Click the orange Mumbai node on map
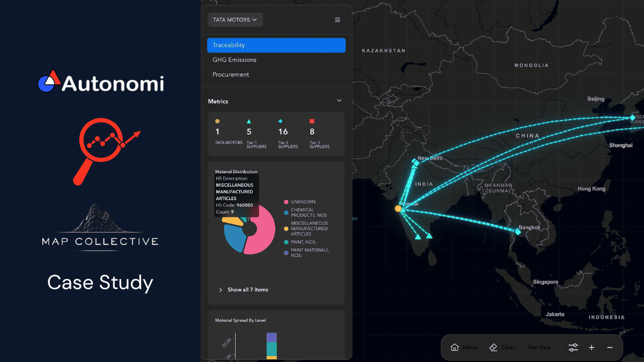 click(x=398, y=208)
